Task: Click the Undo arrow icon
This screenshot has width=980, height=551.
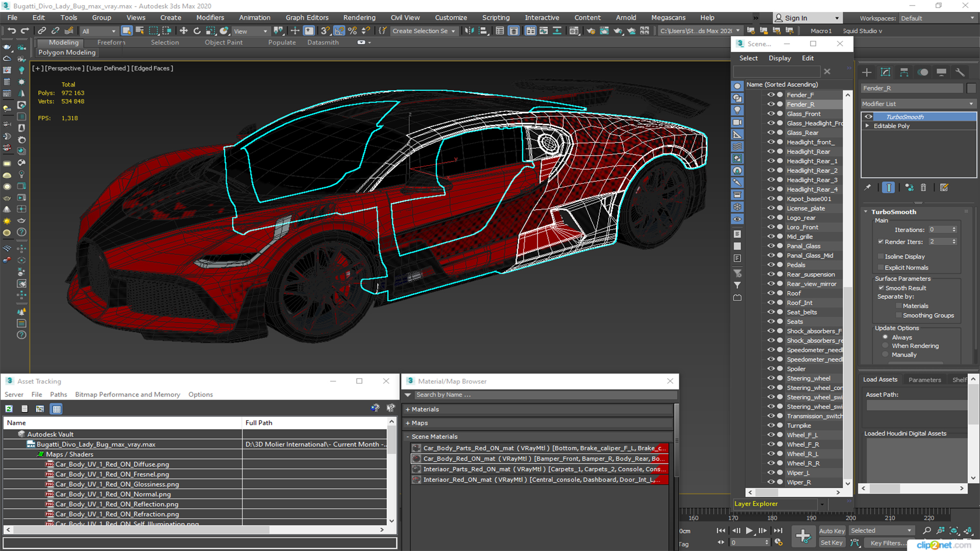Action: tap(11, 31)
